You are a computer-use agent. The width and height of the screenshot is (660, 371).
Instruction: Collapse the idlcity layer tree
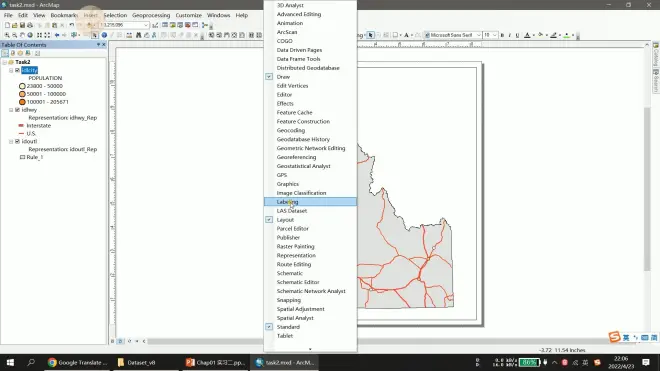pos(11,70)
